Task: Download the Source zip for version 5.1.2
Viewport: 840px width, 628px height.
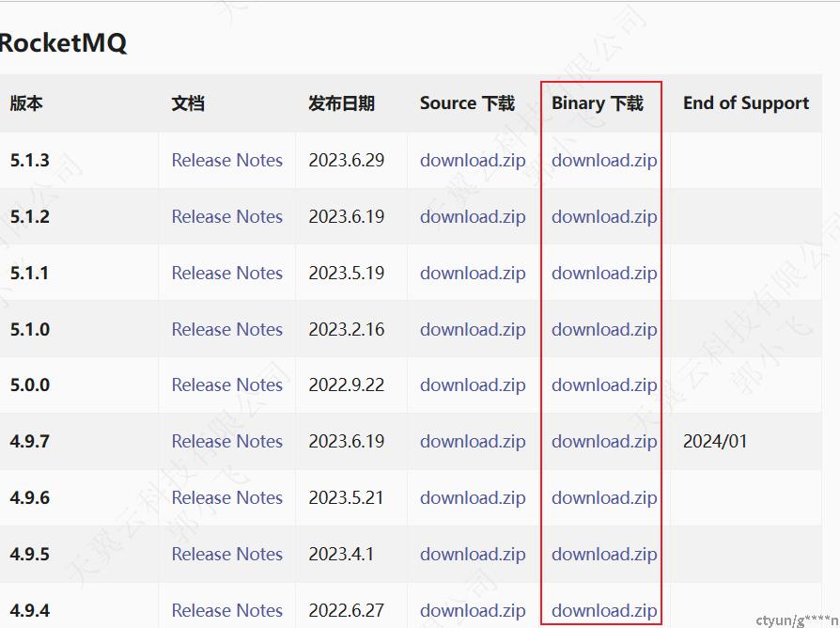Action: 473,216
